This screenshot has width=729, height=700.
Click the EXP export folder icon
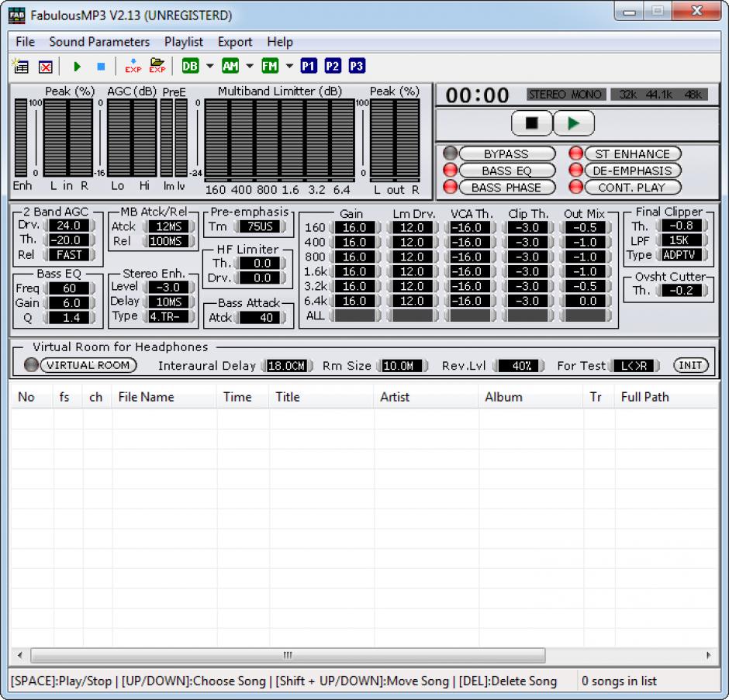click(x=157, y=66)
